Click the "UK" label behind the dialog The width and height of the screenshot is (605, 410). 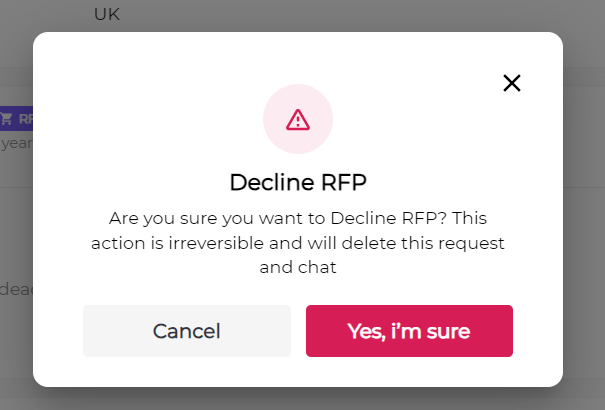tap(107, 15)
